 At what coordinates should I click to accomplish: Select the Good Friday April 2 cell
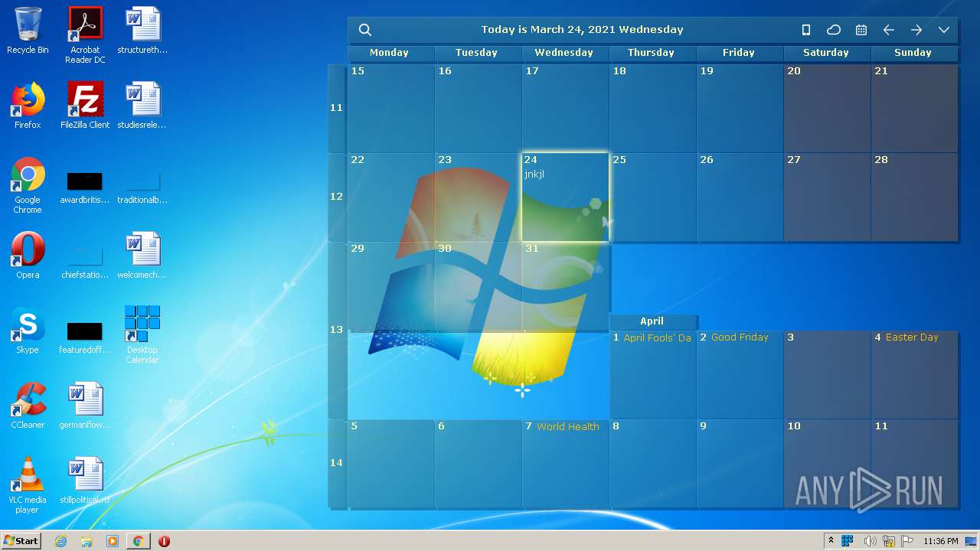(740, 375)
